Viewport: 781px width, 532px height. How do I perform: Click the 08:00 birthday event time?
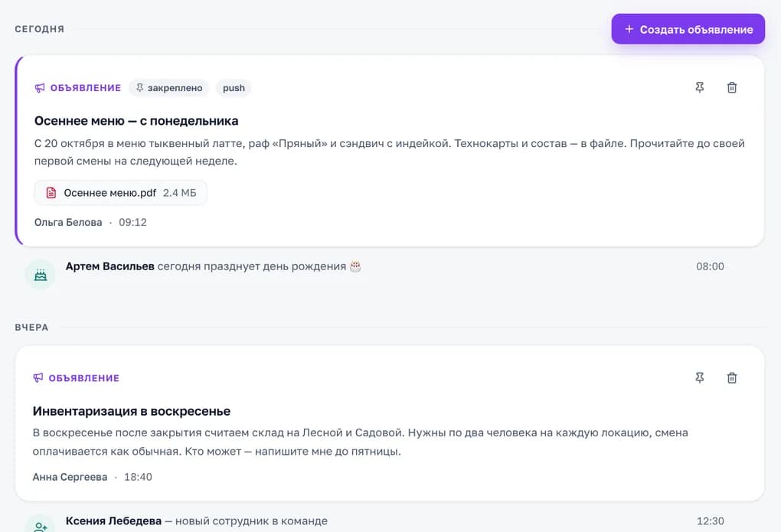[710, 266]
